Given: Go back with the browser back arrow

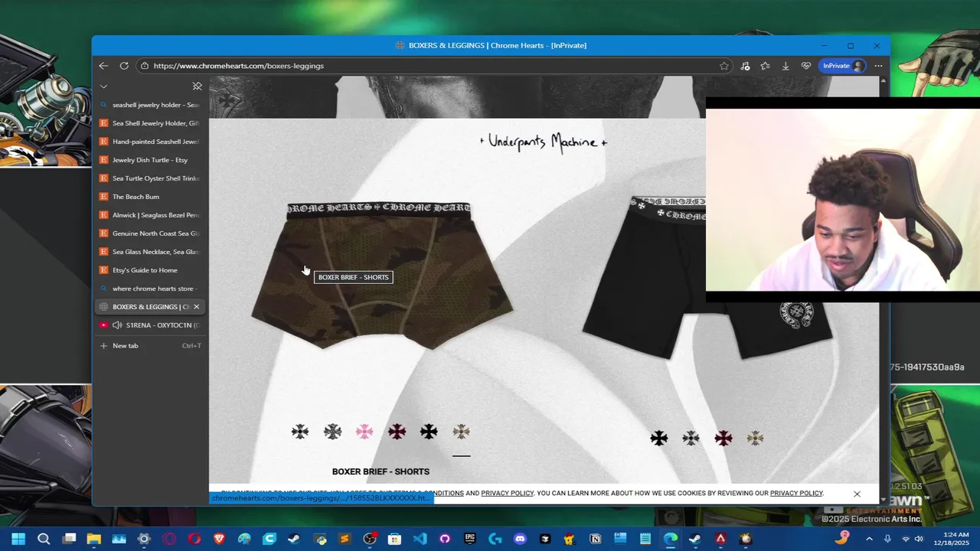Looking at the screenshot, I should 103,66.
